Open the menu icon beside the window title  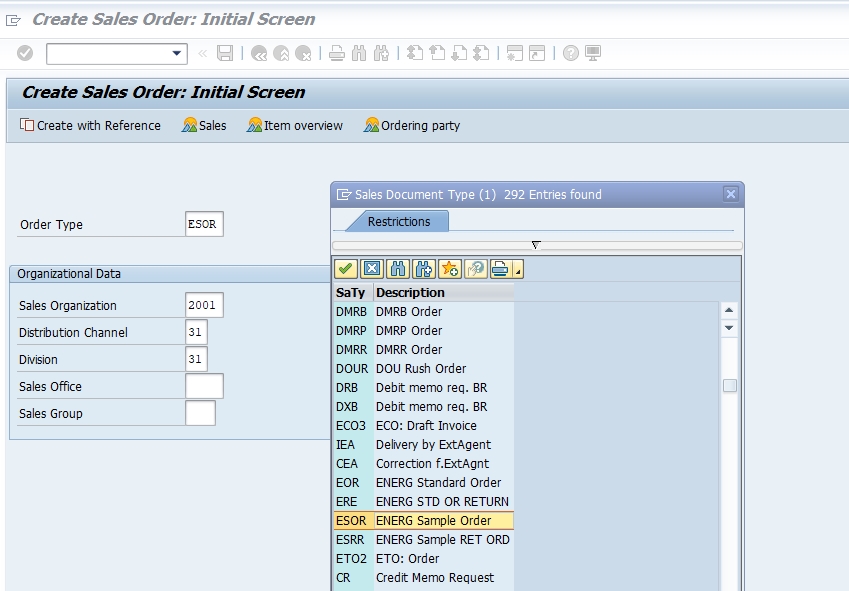(13, 21)
